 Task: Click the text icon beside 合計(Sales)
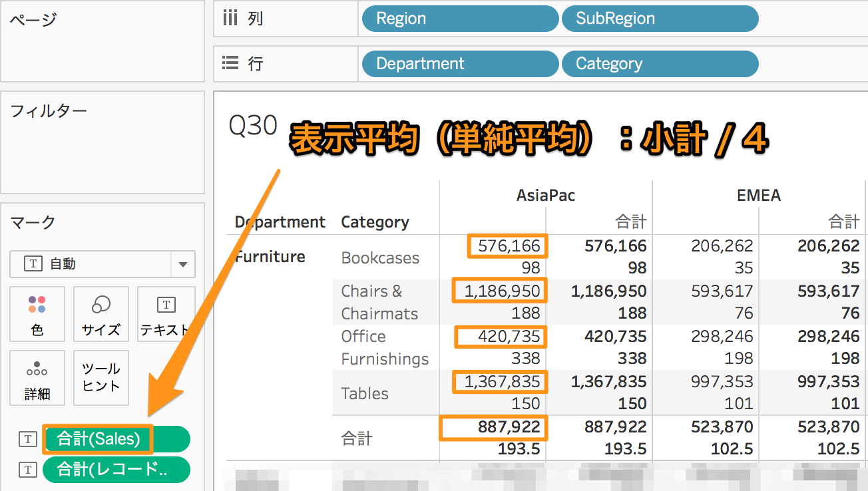pyautogui.click(x=27, y=439)
